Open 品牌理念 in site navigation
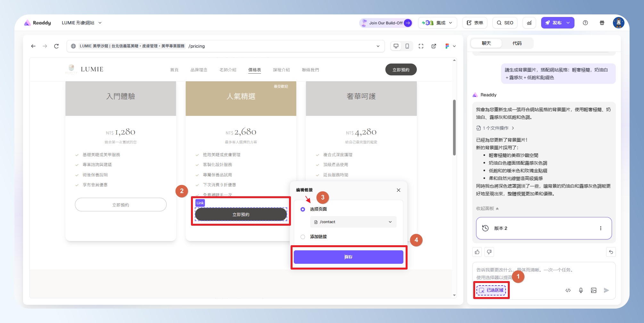This screenshot has height=323, width=644. point(199,70)
